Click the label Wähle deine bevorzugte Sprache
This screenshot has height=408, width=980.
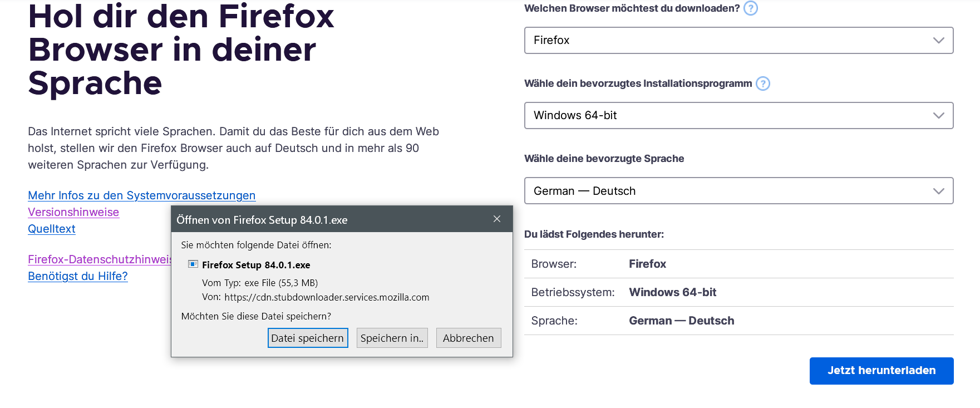pyautogui.click(x=604, y=159)
